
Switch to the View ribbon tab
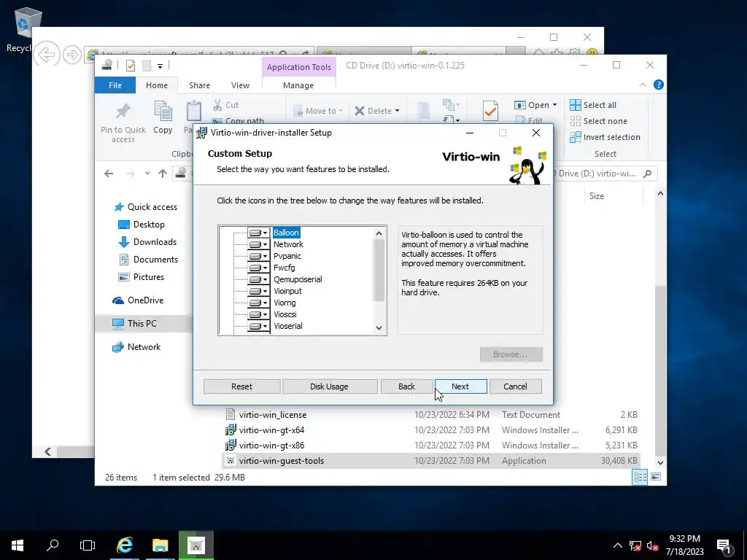tap(240, 85)
